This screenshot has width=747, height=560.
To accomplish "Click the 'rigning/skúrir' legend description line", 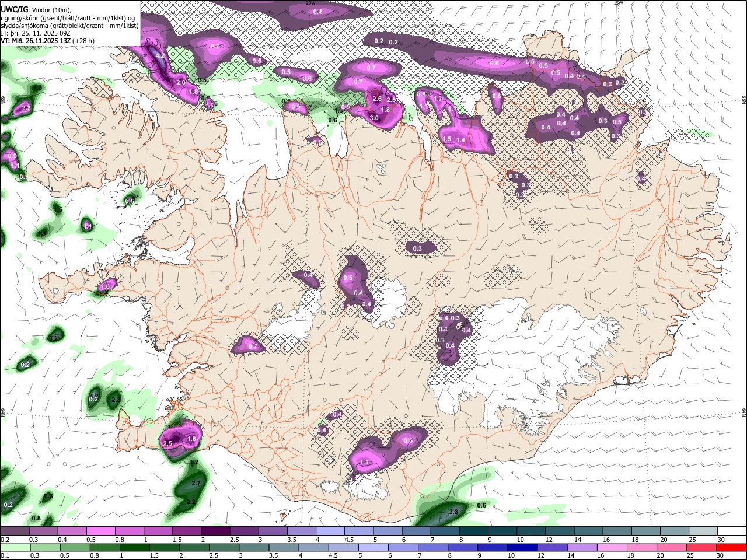I will [68, 18].
